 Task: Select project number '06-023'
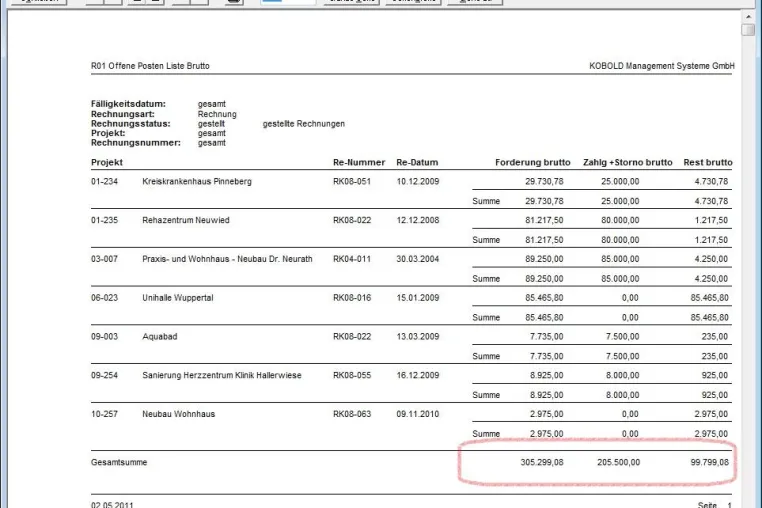[x=104, y=298]
